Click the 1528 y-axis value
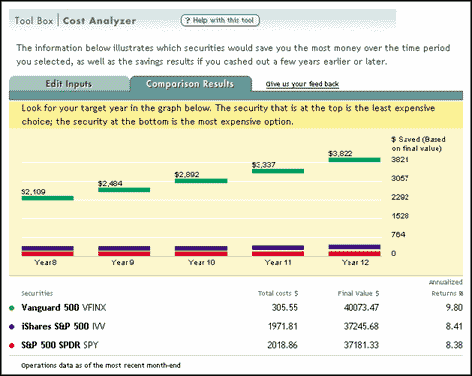The height and width of the screenshot is (376, 472). point(400,216)
